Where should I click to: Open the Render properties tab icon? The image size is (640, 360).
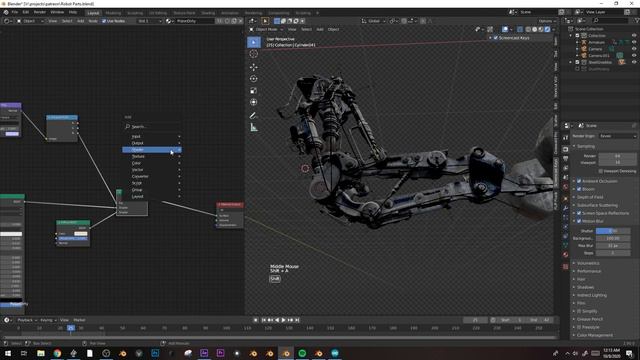(565, 149)
